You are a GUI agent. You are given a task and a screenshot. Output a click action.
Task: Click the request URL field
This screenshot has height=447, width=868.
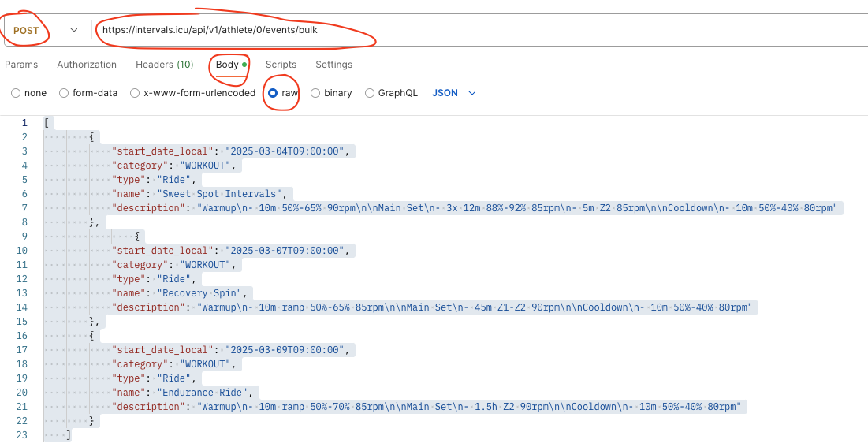pos(476,31)
